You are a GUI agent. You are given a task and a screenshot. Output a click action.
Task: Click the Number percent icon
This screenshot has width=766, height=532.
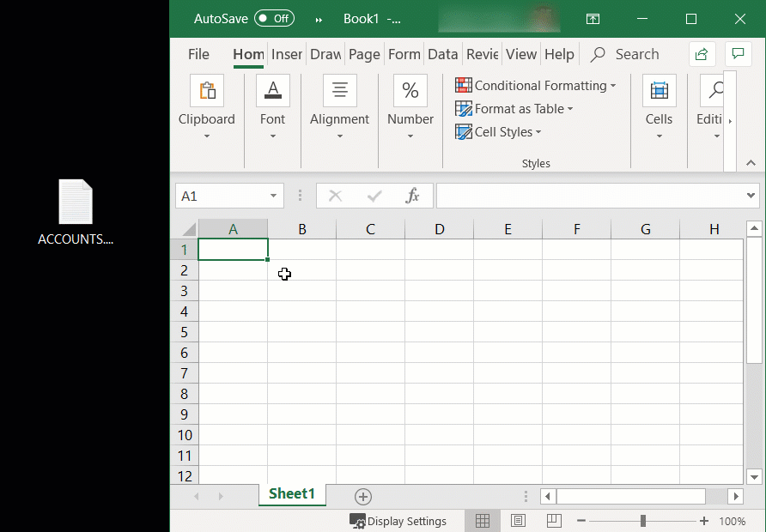pyautogui.click(x=410, y=91)
